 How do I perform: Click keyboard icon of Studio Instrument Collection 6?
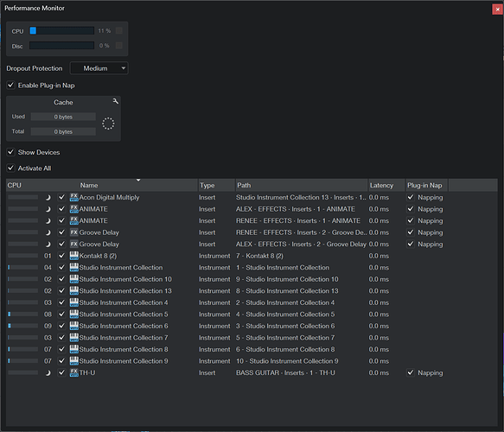(74, 326)
